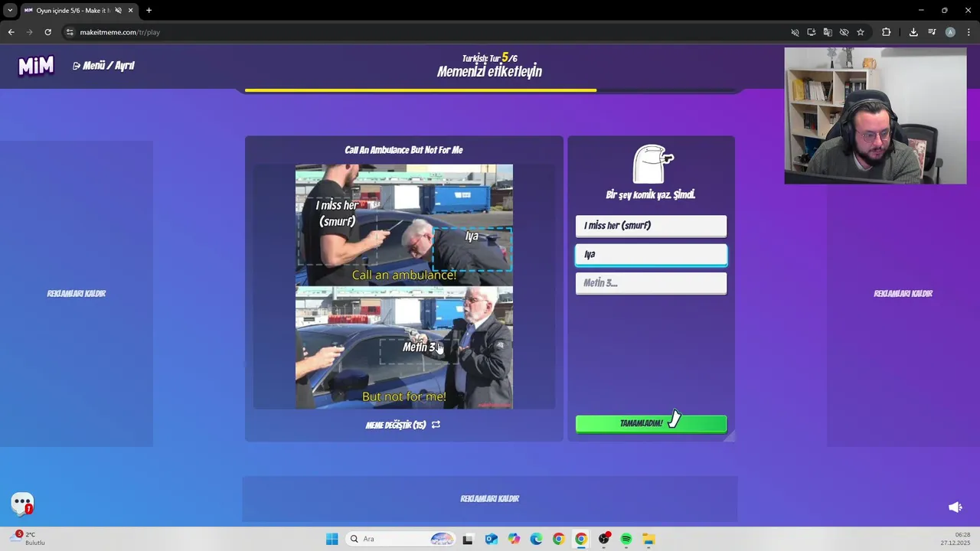Viewport: 980px width, 551px height.
Task: Click the round timer progress bar
Action: point(490,90)
